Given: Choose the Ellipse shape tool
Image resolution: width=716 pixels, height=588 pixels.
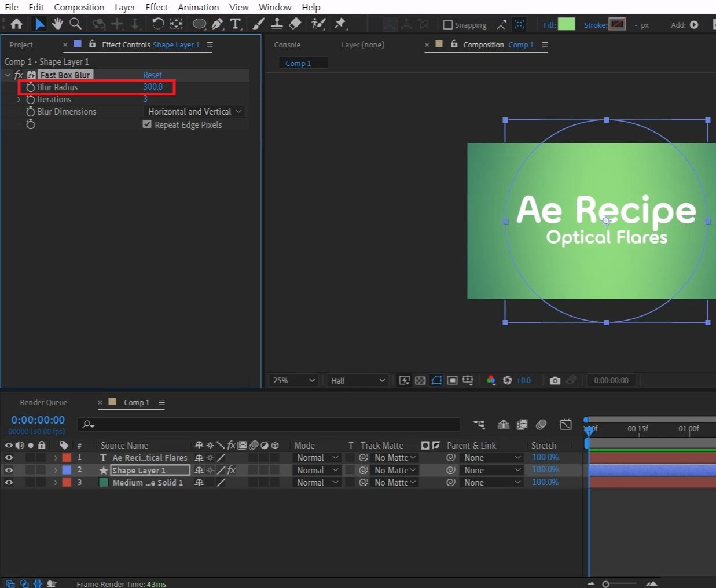Looking at the screenshot, I should click(199, 24).
